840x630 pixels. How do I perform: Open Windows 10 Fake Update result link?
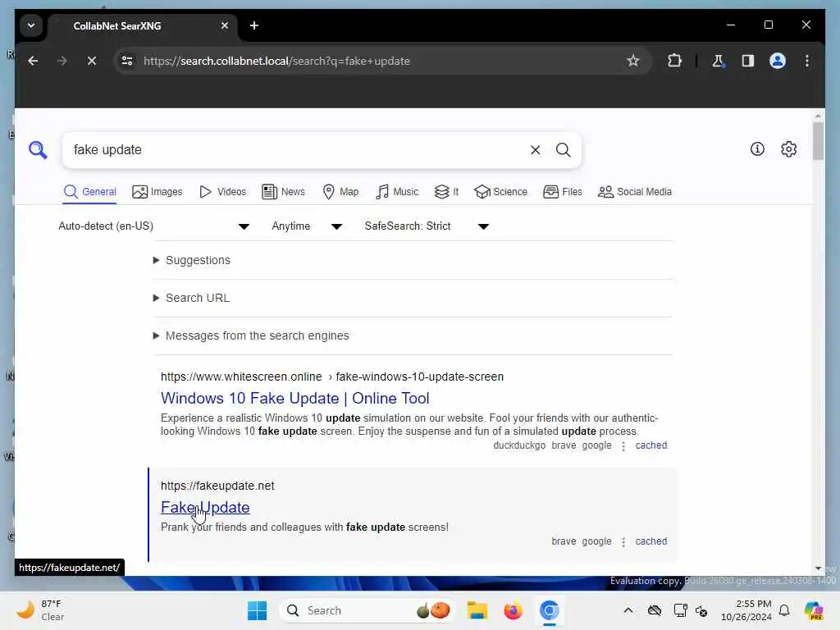tap(295, 399)
